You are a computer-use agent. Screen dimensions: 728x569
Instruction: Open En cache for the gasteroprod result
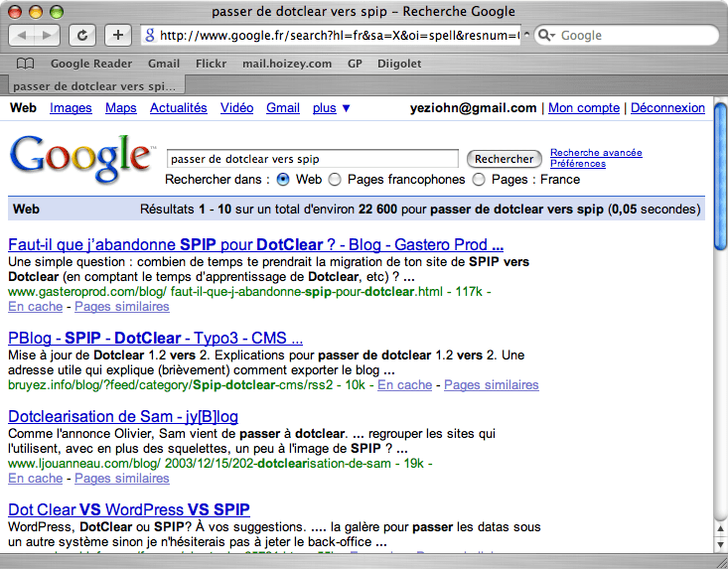pyautogui.click(x=36, y=307)
